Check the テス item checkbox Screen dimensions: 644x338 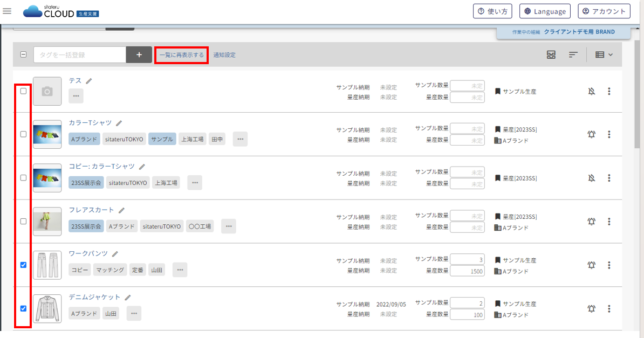pyautogui.click(x=23, y=91)
